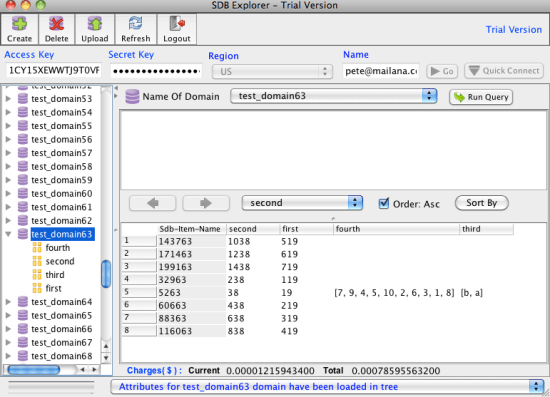Click the test_domain56 database icon
The height and width of the screenshot is (397, 550).
point(23,139)
